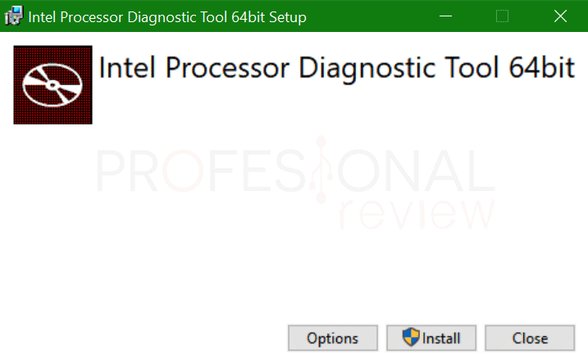Click the Close button beside Install

pos(530,338)
